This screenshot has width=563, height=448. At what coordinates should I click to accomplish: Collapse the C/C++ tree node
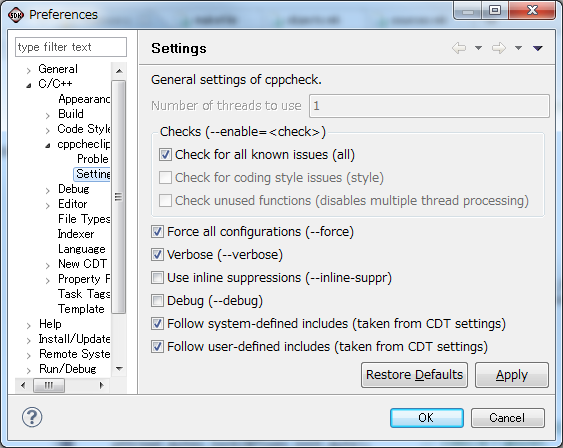coord(28,85)
